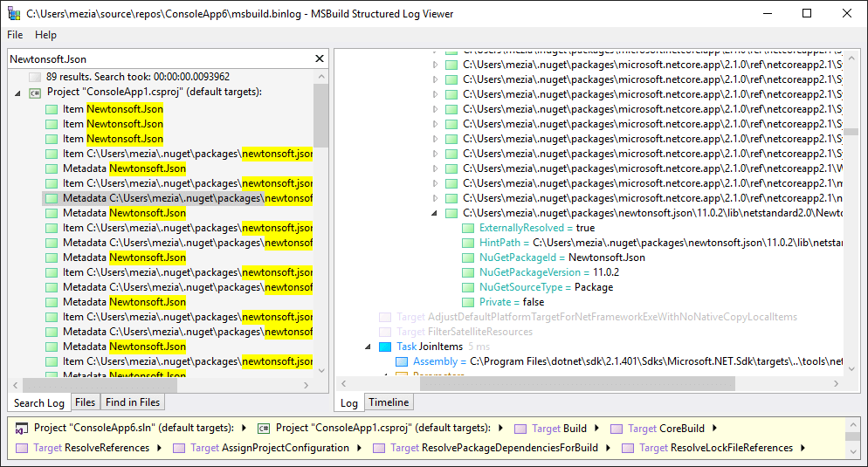Switch to the Search Log tab

[x=38, y=402]
